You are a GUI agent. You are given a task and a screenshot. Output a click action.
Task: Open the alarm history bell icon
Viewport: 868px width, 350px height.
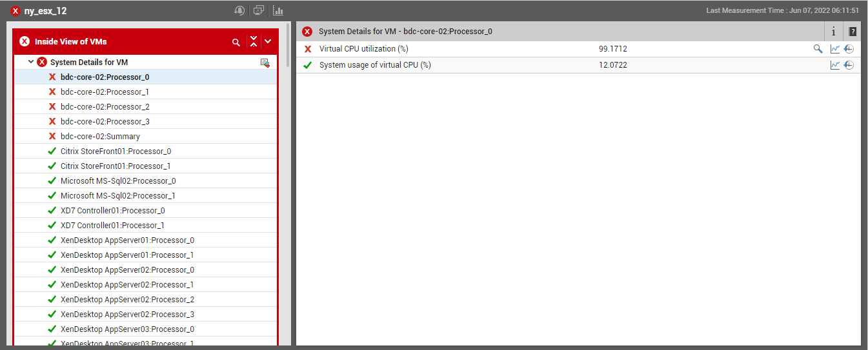(240, 10)
